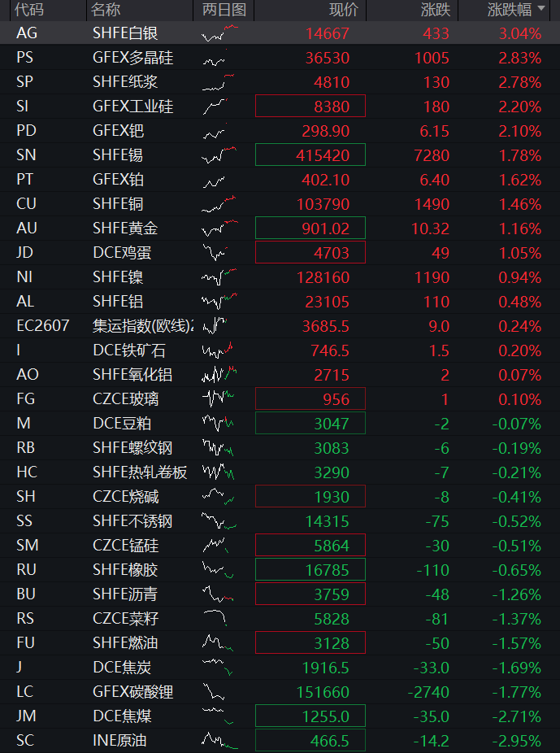View the two-day chart for DCE铁矿石

[x=217, y=350]
